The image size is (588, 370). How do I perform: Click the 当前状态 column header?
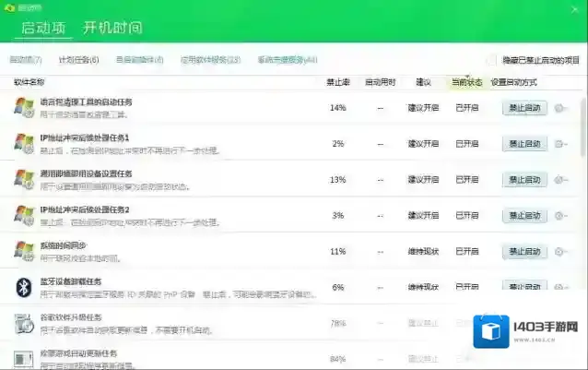pyautogui.click(x=466, y=82)
